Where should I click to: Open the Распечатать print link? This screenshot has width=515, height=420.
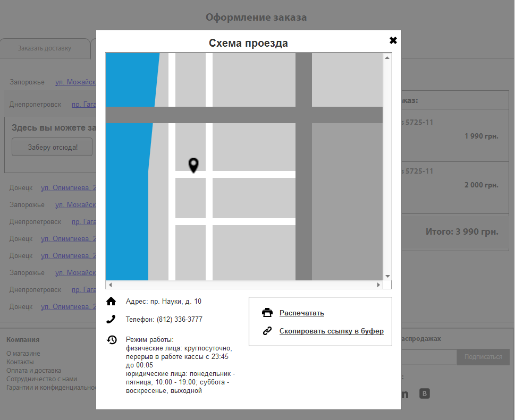pyautogui.click(x=302, y=313)
